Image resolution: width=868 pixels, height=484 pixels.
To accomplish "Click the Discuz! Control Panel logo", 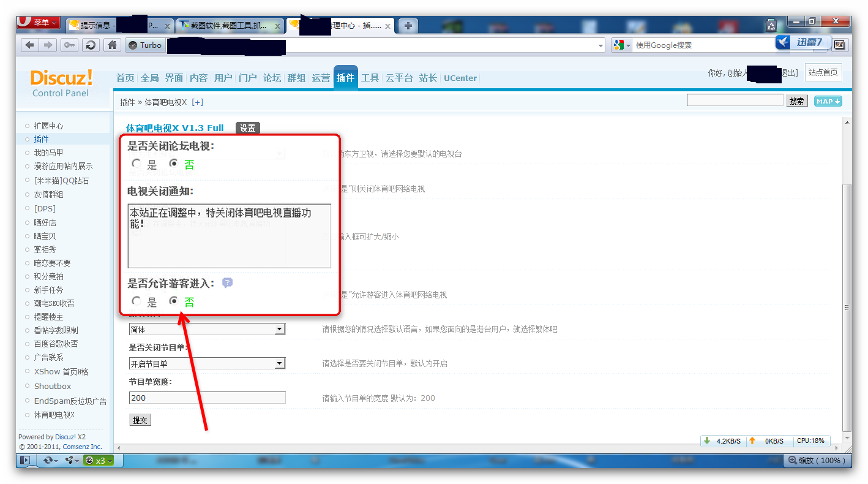I will [61, 83].
